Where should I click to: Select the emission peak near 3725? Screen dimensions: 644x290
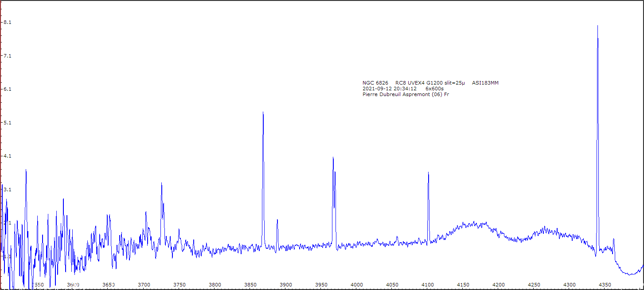tap(161, 184)
